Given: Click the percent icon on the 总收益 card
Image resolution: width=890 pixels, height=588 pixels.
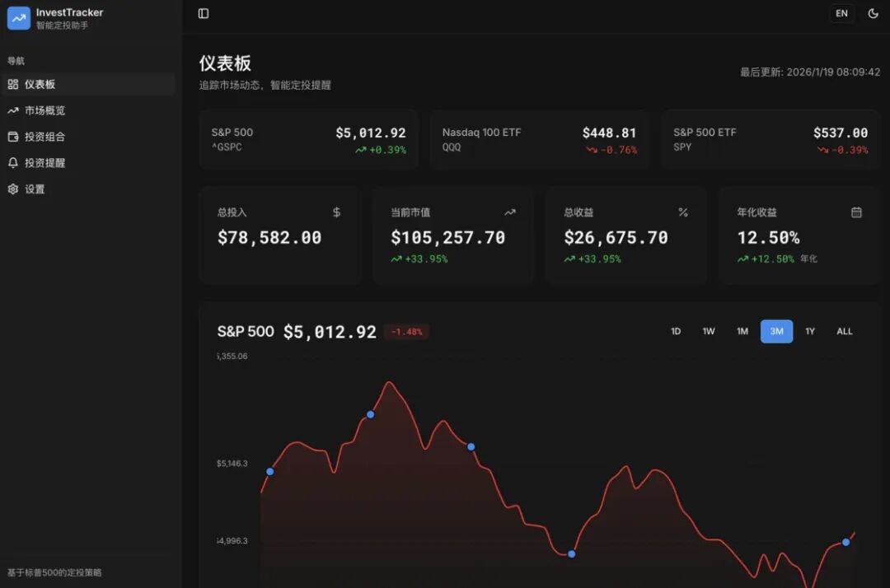Looking at the screenshot, I should coord(682,212).
